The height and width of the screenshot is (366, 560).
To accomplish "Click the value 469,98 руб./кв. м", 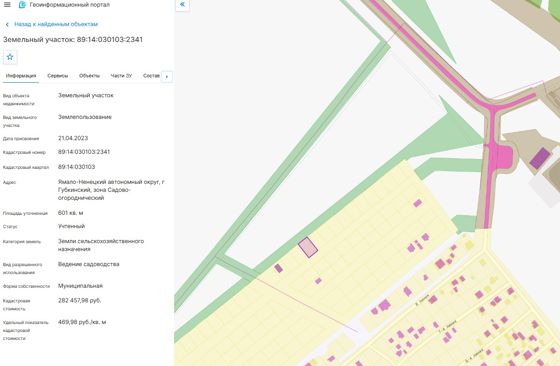I will 82,322.
